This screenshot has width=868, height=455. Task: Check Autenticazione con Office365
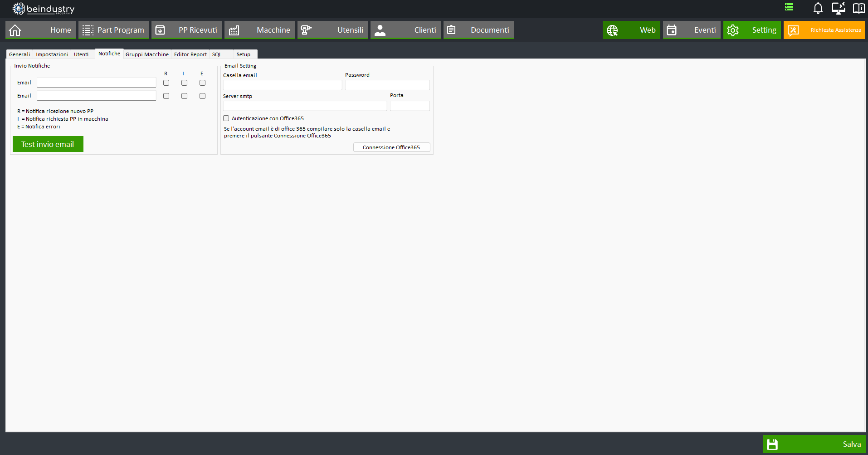(226, 118)
